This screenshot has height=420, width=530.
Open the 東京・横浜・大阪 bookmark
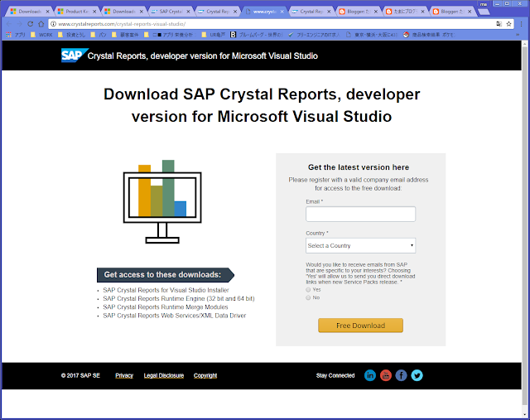(x=372, y=35)
